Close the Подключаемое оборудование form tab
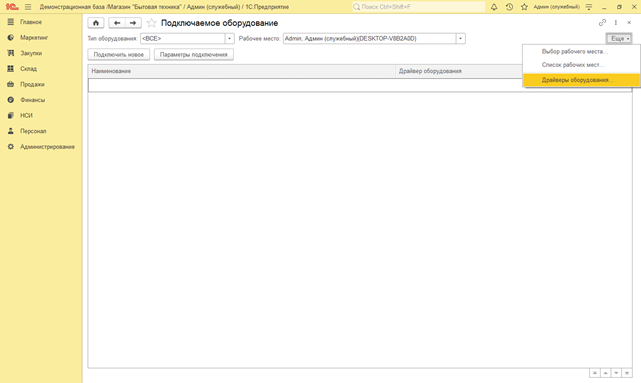Screen dimensions: 641x383 pos(629,23)
